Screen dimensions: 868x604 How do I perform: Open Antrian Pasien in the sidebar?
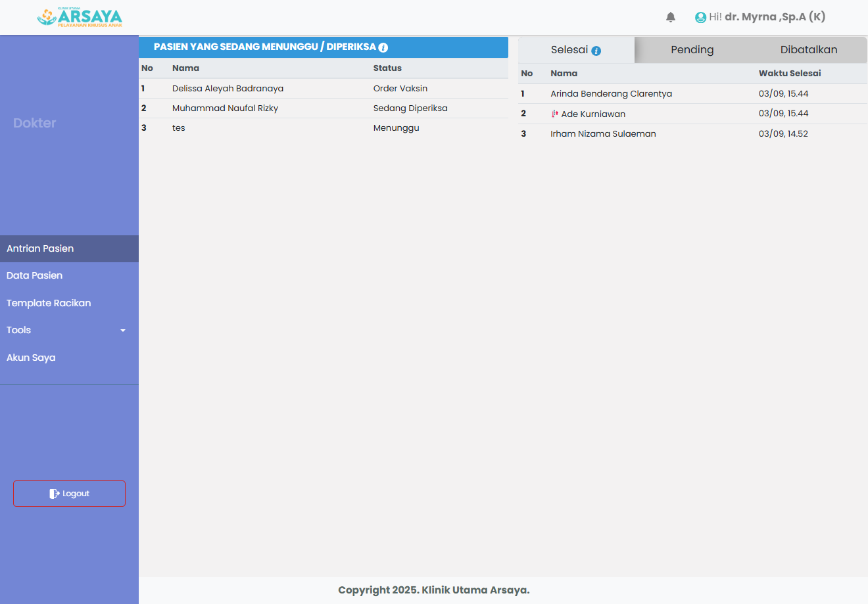click(40, 248)
